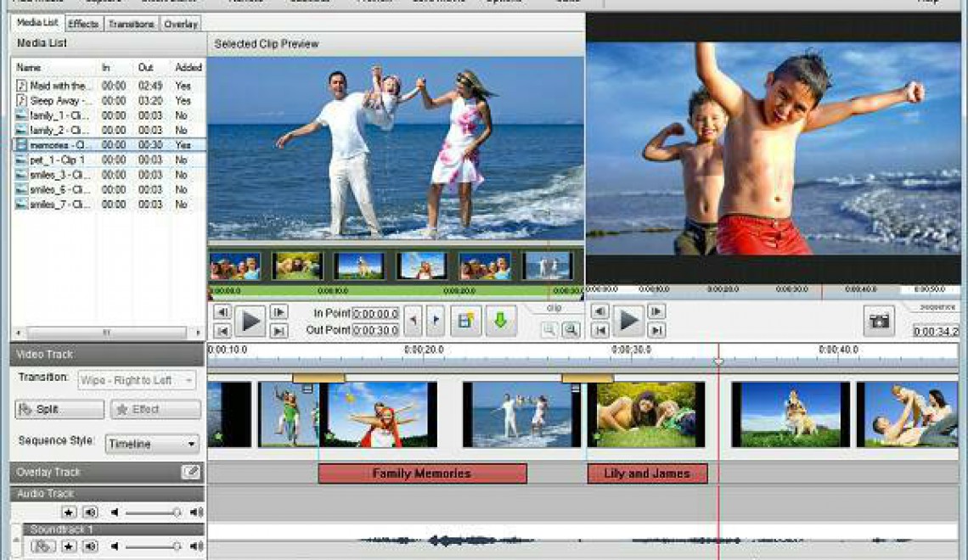Select smiles_6 clip in media list
This screenshot has height=560, width=968.
tap(108, 189)
